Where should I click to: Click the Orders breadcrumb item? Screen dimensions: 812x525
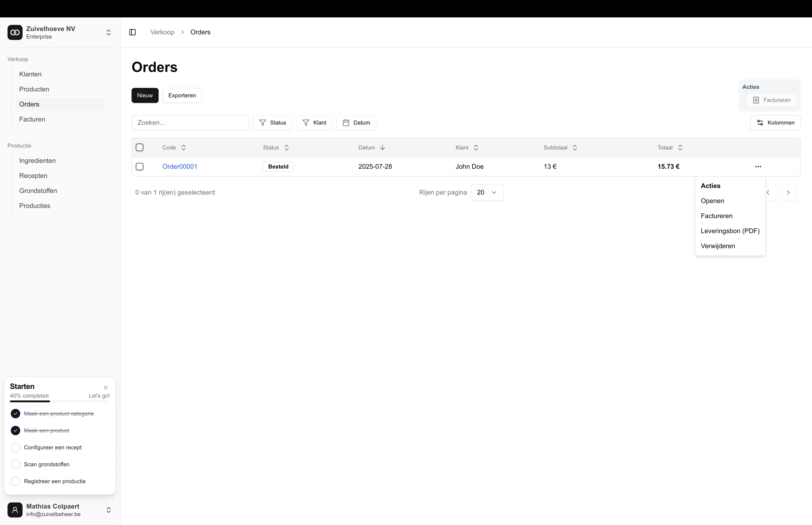[200, 32]
